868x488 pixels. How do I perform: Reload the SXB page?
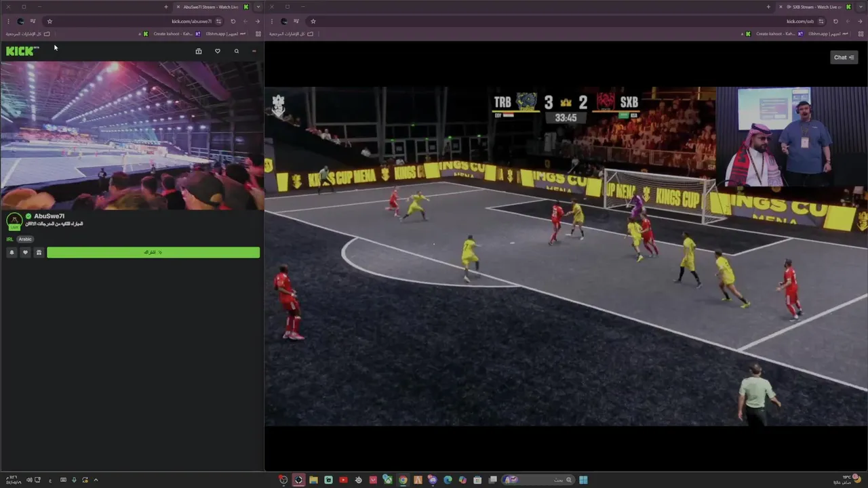pos(835,21)
